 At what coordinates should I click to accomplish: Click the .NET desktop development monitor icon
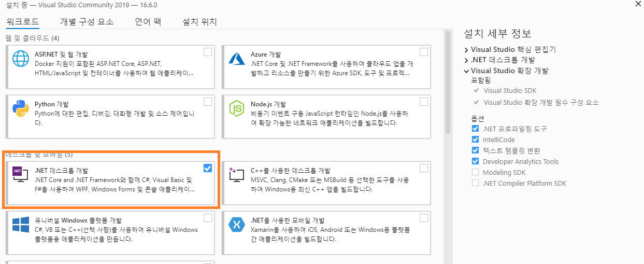coord(21,175)
